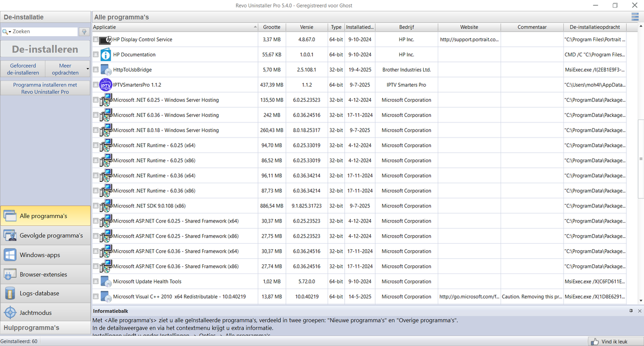644x346 pixels.
Task: Pin the Informatiebalk panel
Action: 631,311
